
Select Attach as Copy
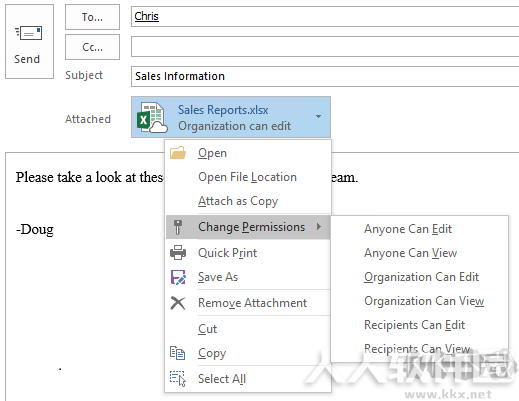click(x=248, y=201)
